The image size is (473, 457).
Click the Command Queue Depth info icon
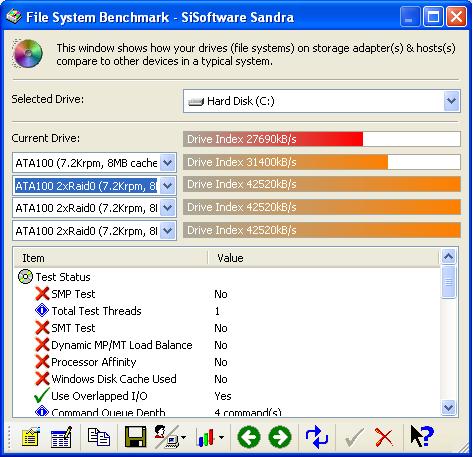[x=42, y=411]
